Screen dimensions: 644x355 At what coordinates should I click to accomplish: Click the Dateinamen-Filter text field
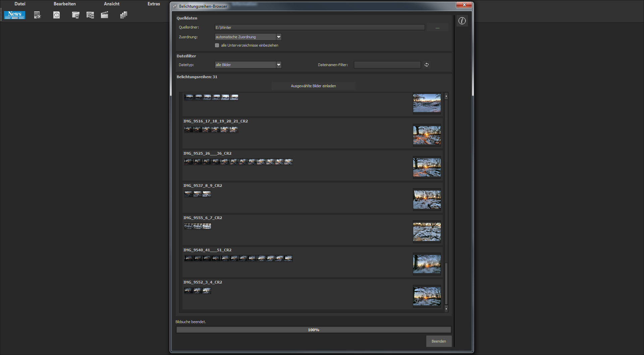[x=387, y=65]
